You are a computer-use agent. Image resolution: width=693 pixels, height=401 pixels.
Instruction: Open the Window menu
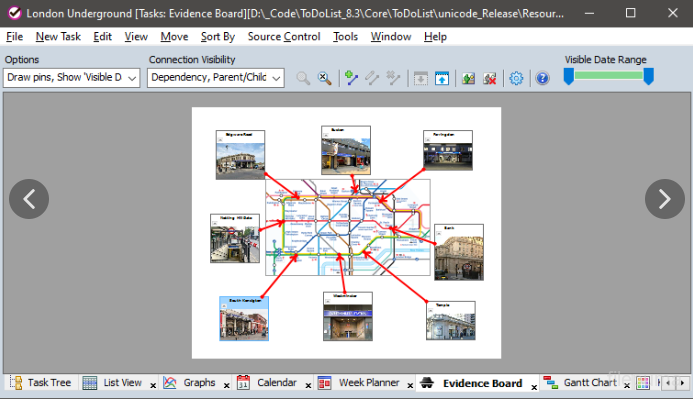(x=391, y=37)
